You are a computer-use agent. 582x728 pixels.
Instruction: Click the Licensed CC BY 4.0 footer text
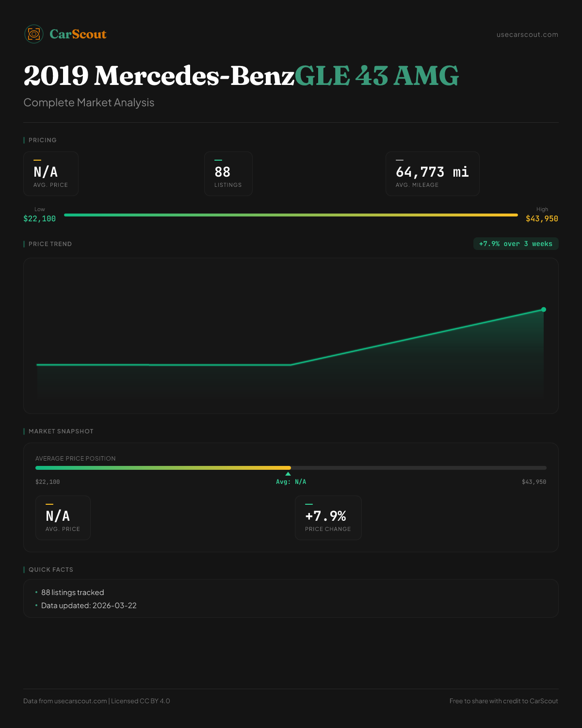point(140,701)
